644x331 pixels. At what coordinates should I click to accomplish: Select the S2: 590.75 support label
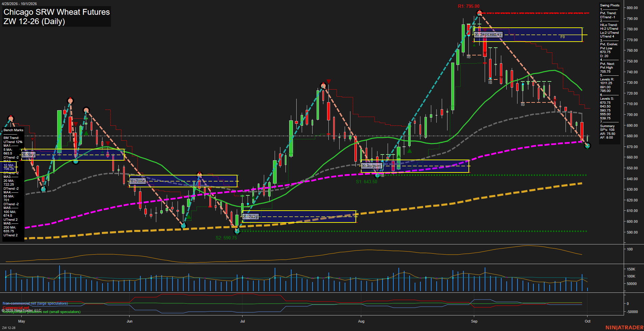226,238
